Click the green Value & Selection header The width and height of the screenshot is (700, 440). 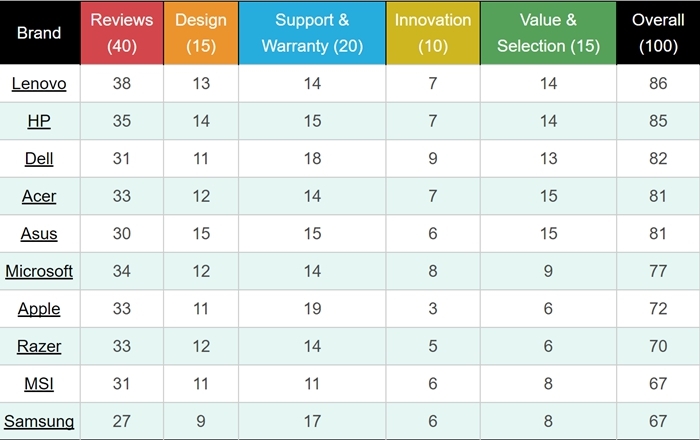pos(548,33)
